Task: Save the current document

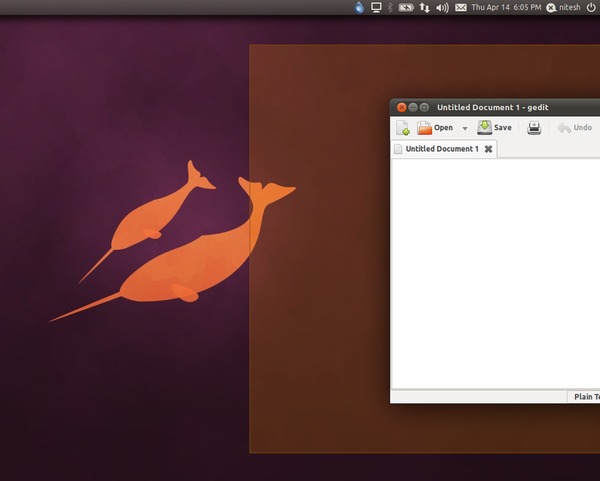Action: tap(494, 128)
